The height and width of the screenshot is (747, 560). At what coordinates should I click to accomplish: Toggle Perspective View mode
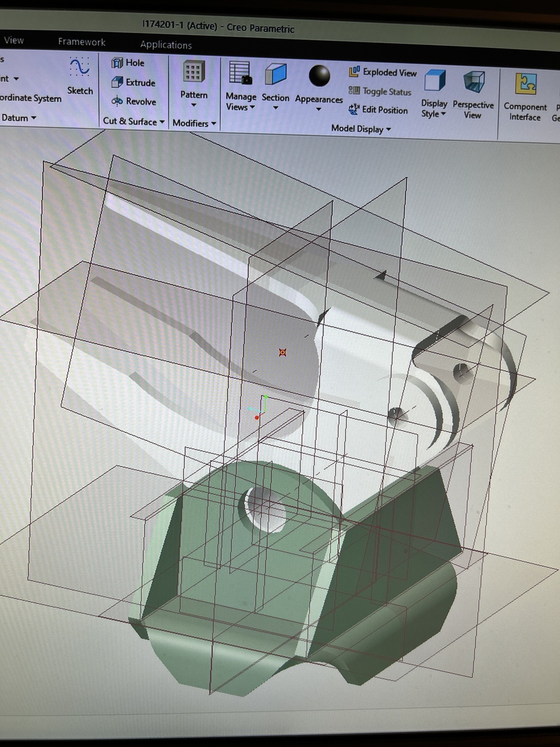473,83
